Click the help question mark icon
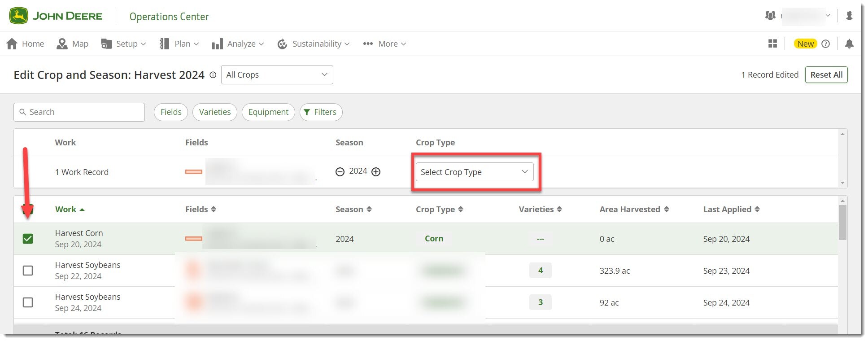 click(825, 44)
